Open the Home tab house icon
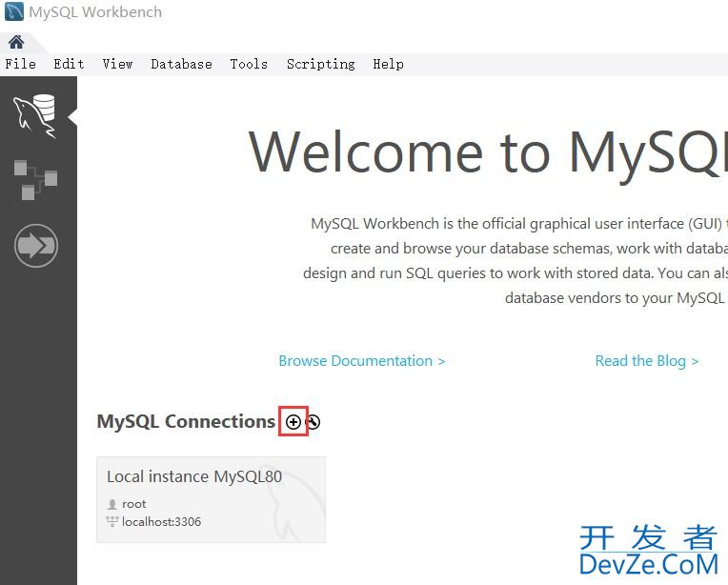 (x=16, y=42)
